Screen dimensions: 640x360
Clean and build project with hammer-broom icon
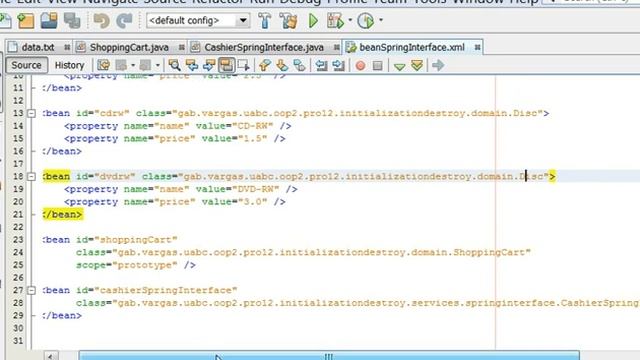point(288,20)
